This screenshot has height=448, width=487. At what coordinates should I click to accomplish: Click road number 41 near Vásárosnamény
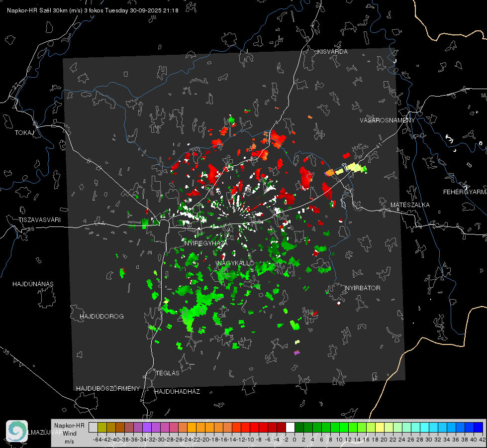click(379, 145)
